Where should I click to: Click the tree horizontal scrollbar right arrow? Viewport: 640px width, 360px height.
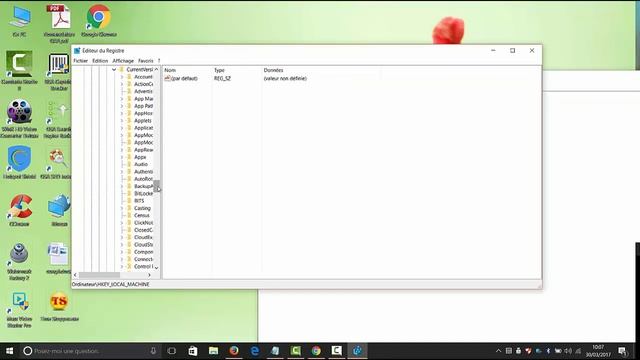[x=149, y=275]
